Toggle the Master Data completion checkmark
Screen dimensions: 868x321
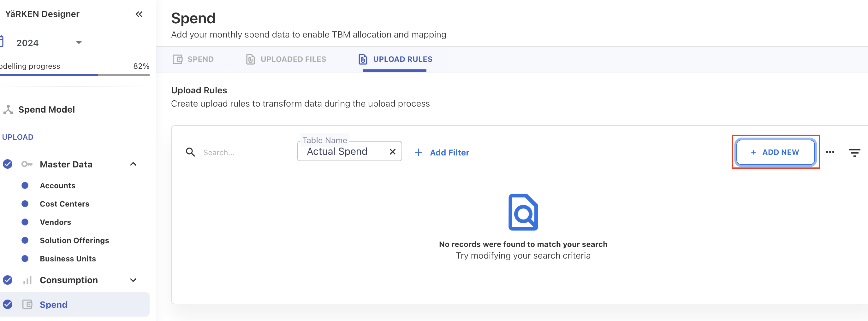click(7, 164)
